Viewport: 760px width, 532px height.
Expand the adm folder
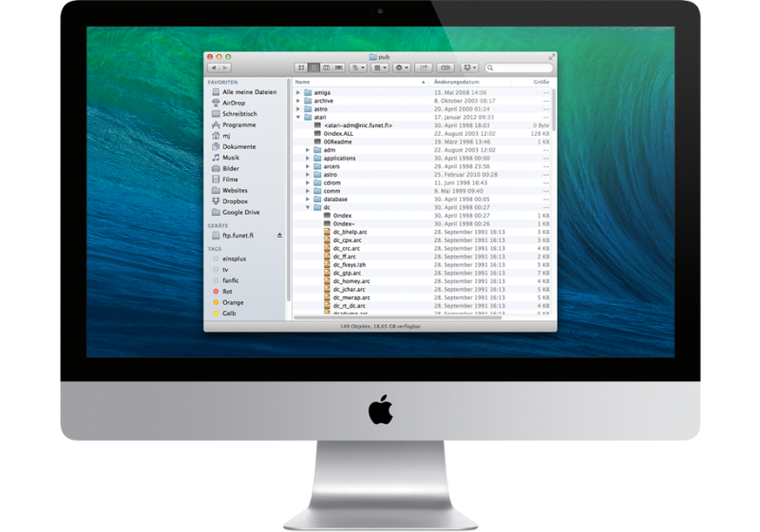(x=308, y=150)
